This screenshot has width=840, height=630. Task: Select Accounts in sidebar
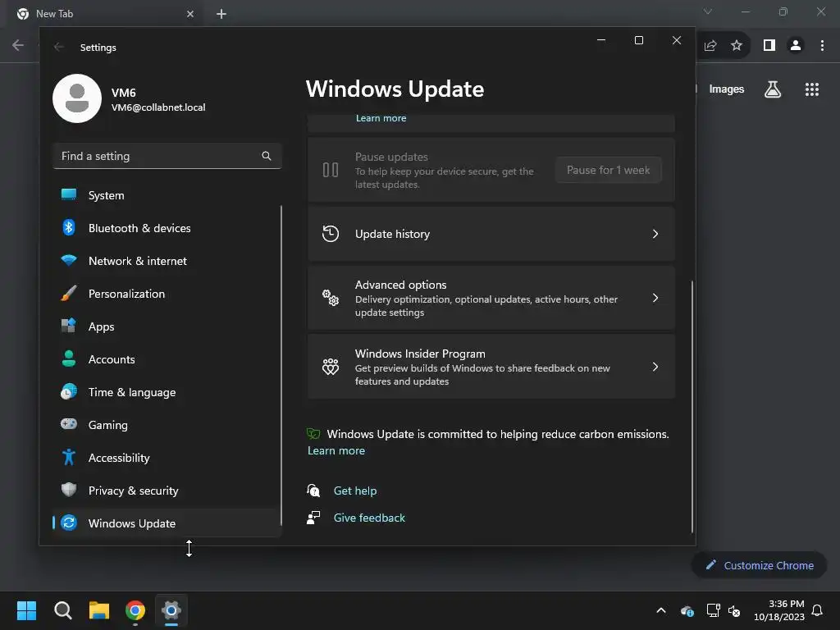167,359
